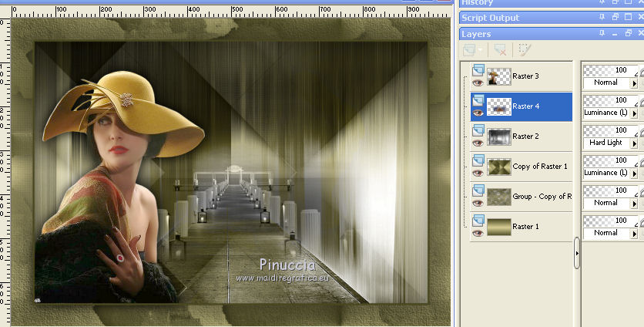The width and height of the screenshot is (644, 327).
Task: Open blend mode dropdown for Raster 3 (Normal)
Action: [634, 83]
